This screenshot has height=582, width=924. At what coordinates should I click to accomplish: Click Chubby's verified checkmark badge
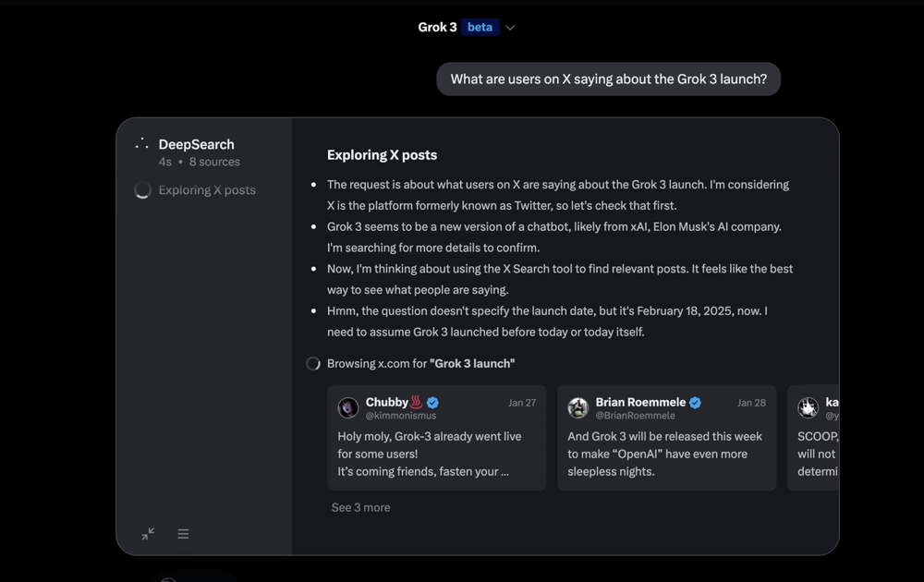(432, 403)
